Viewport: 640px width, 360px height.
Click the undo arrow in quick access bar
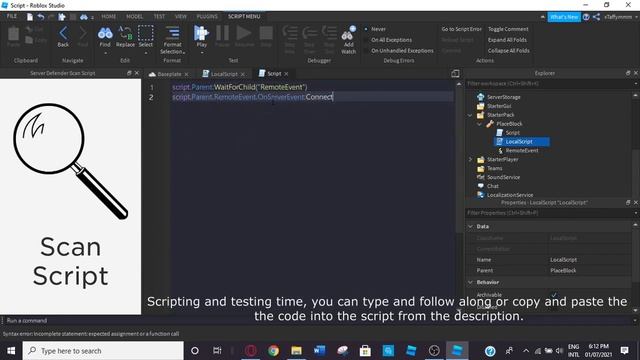(x=40, y=17)
